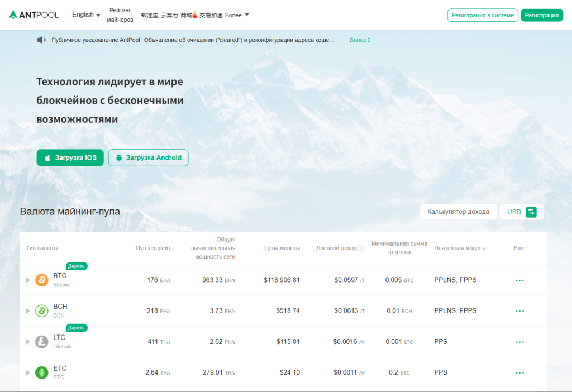Expand the BTC row details
This screenshot has width=572, height=392.
[28, 280]
